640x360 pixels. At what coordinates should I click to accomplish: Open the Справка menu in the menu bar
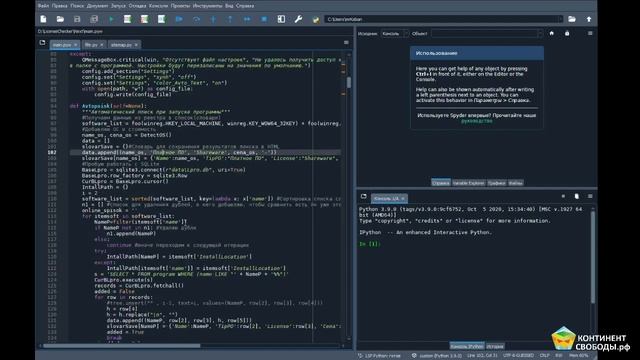pos(244,6)
